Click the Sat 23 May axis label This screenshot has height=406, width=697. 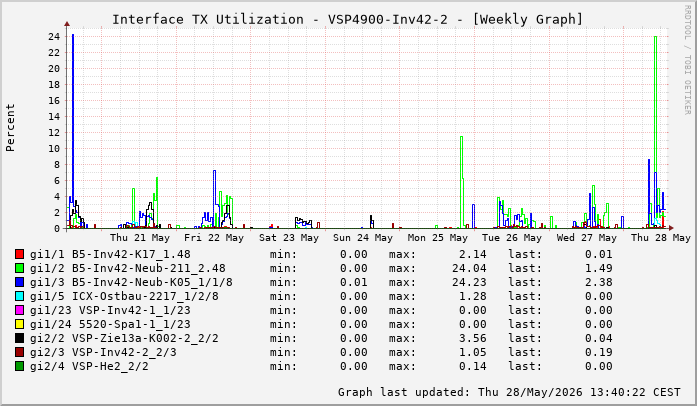pos(289,238)
